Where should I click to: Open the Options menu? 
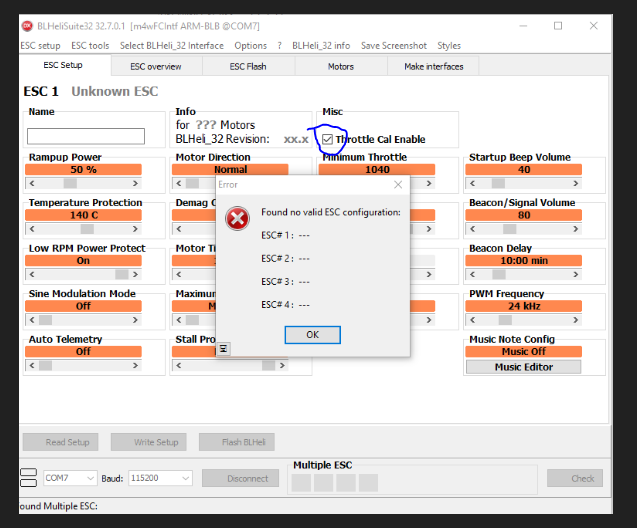click(251, 45)
